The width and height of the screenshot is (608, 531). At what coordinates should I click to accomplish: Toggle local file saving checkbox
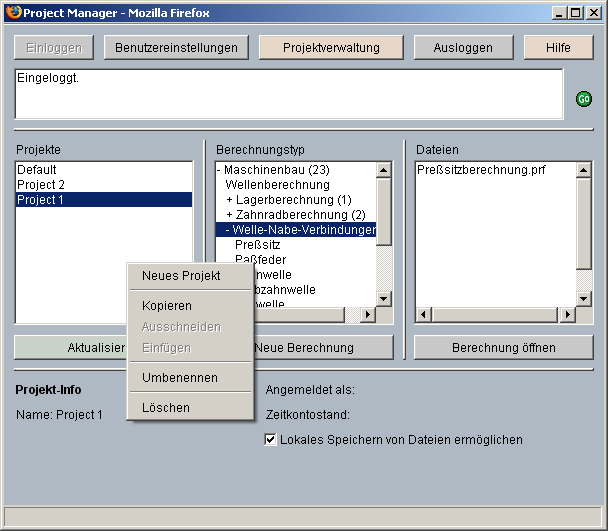click(270, 440)
